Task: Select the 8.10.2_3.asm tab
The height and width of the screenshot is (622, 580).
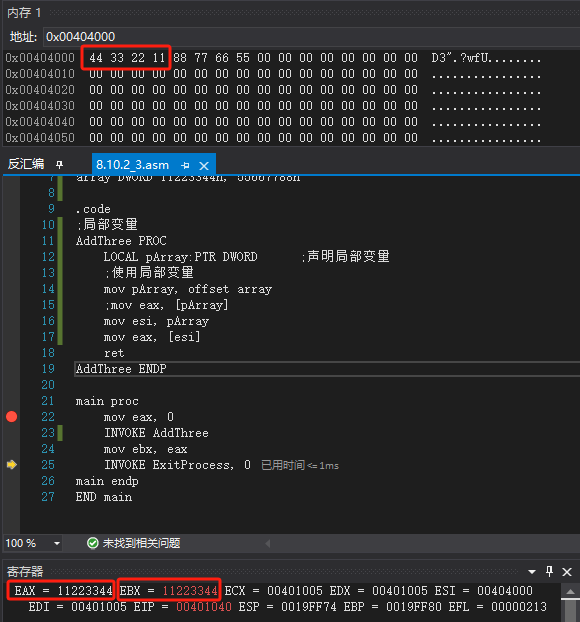Action: pyautogui.click(x=133, y=165)
